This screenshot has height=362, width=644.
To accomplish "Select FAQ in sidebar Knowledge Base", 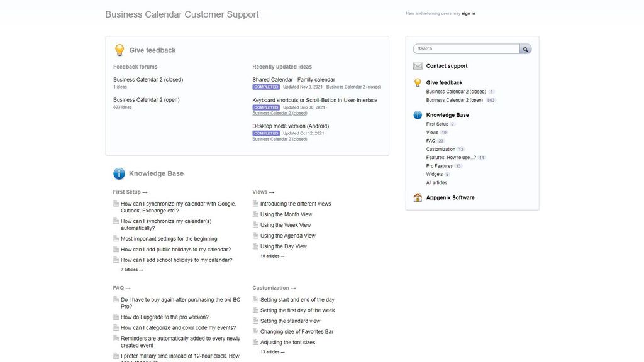I will click(x=430, y=141).
